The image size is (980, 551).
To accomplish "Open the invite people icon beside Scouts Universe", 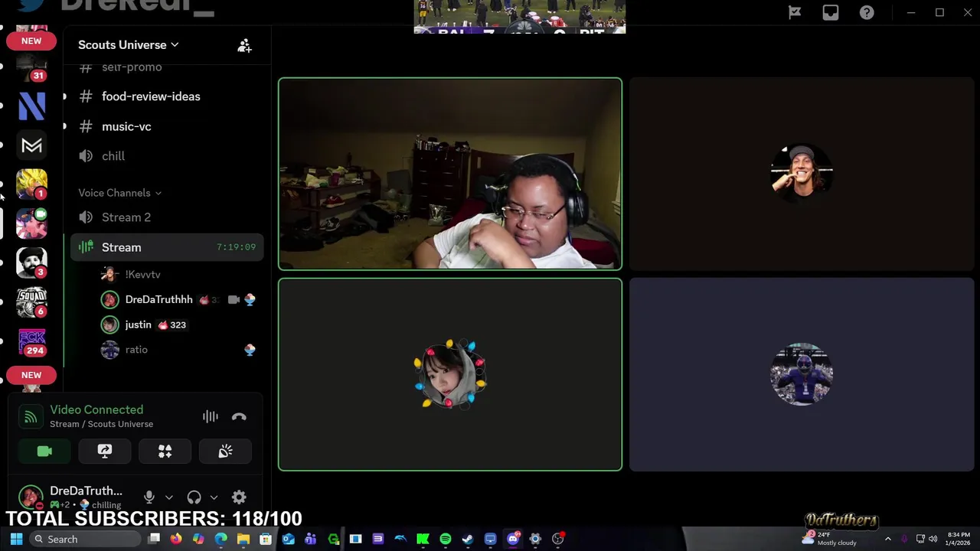I will [244, 46].
